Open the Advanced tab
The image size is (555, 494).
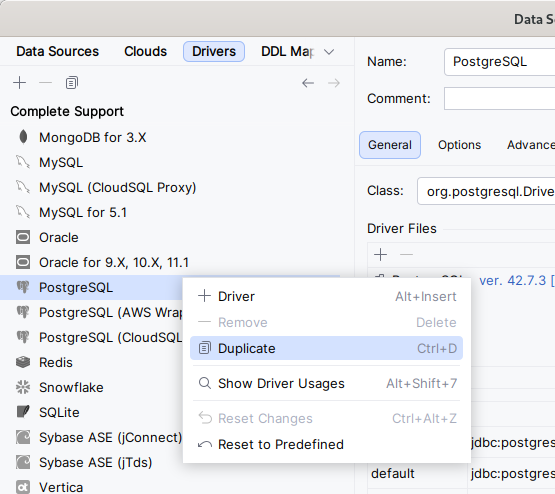point(530,145)
